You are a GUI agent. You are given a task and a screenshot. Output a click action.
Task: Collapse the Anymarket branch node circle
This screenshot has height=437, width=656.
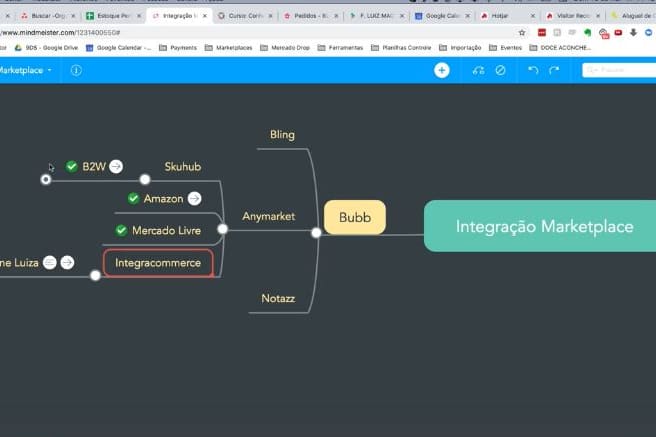223,229
